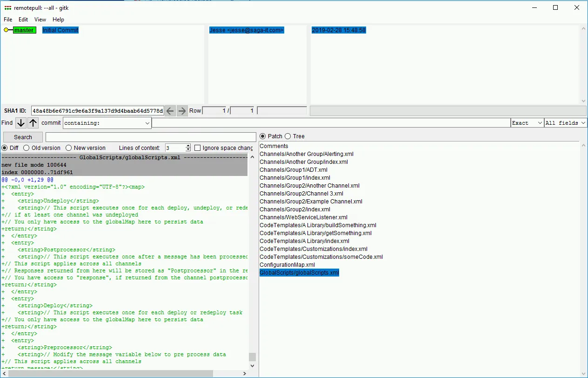Open the Help menu
The height and width of the screenshot is (378, 588).
pos(58,20)
